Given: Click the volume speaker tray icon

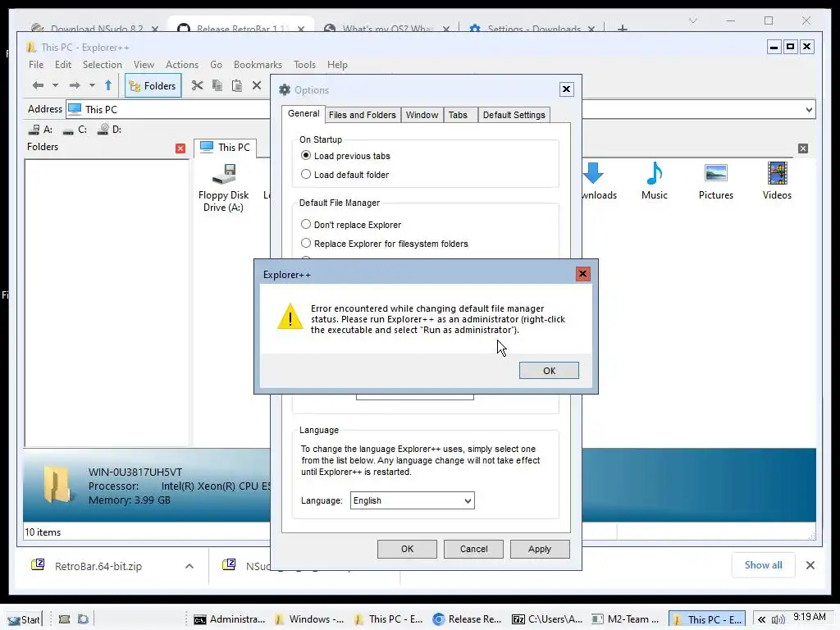Looking at the screenshot, I should coord(778,619).
